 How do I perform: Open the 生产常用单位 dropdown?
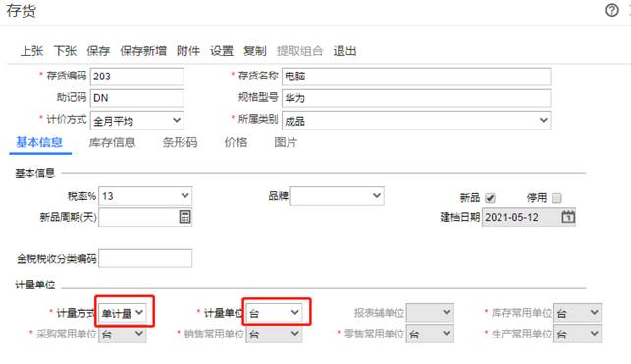pos(577,334)
